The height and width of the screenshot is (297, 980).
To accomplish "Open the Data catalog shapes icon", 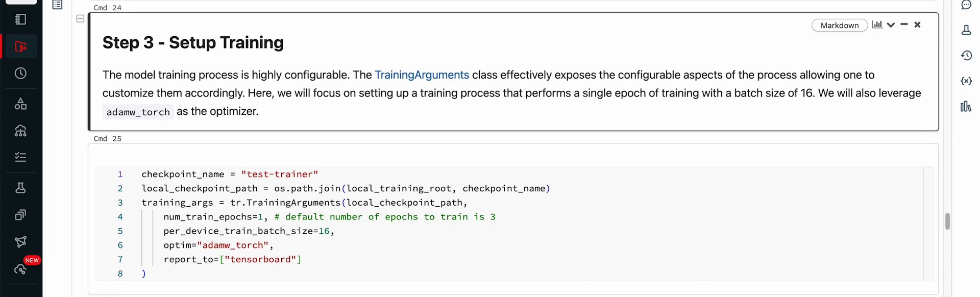I will point(21,104).
